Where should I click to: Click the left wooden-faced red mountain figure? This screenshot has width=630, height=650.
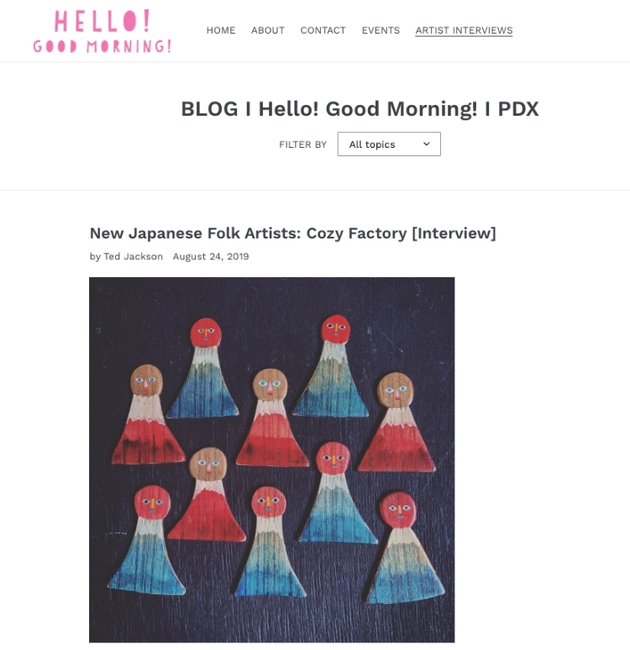(x=147, y=415)
